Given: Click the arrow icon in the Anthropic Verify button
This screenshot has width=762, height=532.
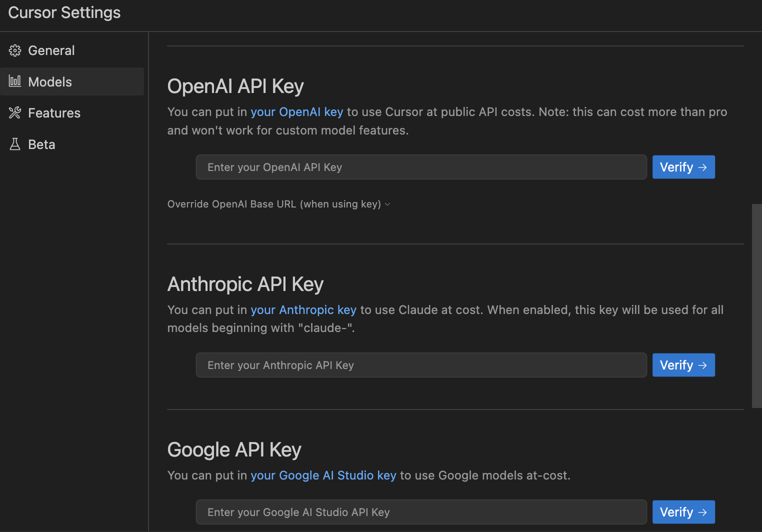Looking at the screenshot, I should [702, 365].
